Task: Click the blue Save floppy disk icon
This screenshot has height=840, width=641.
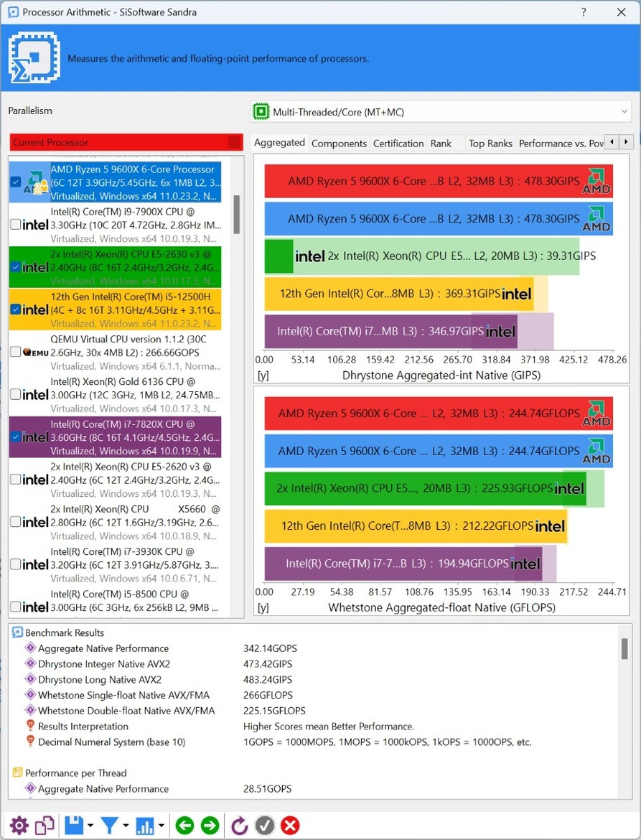Action: (x=74, y=825)
